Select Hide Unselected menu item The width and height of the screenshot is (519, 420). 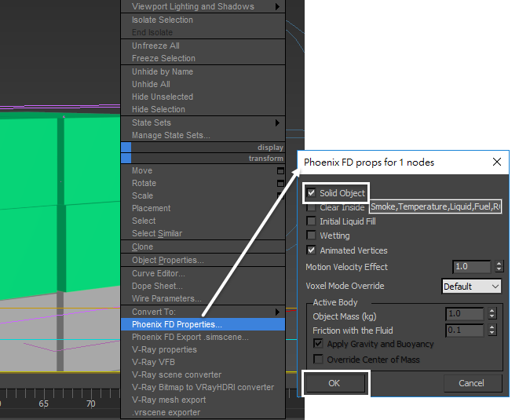pos(203,97)
